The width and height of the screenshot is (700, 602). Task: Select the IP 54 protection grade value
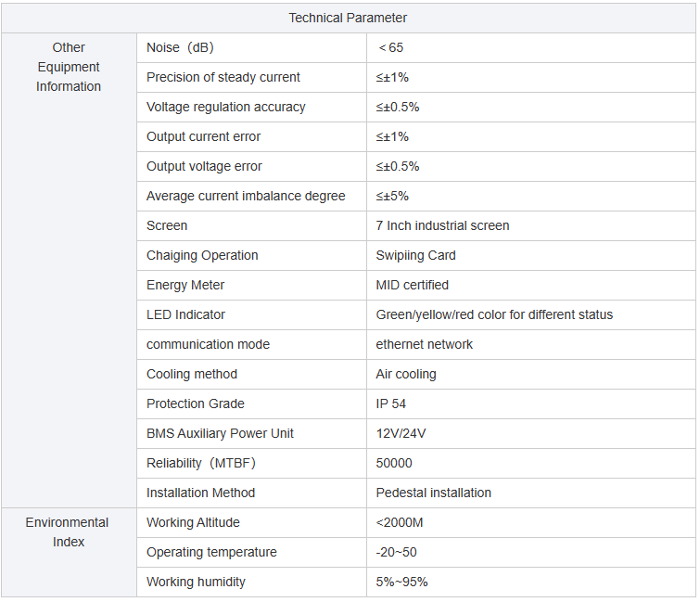coord(390,403)
